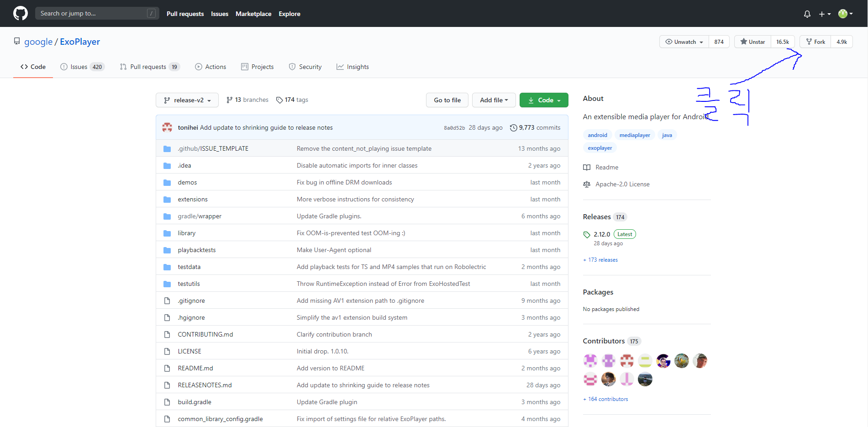Viewport: 868px width, 427px height.
Task: Open the ExoPlayer repository link
Action: point(80,42)
